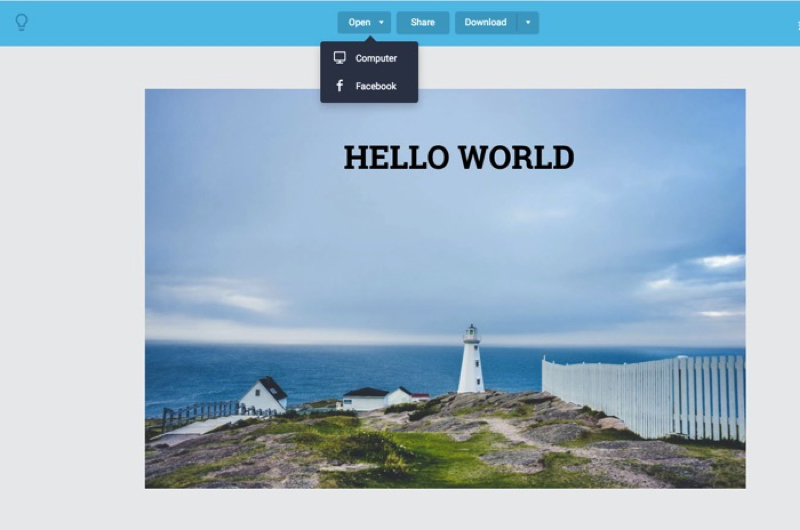Click the lightbulb tips icon
The image size is (800, 530).
21,22
